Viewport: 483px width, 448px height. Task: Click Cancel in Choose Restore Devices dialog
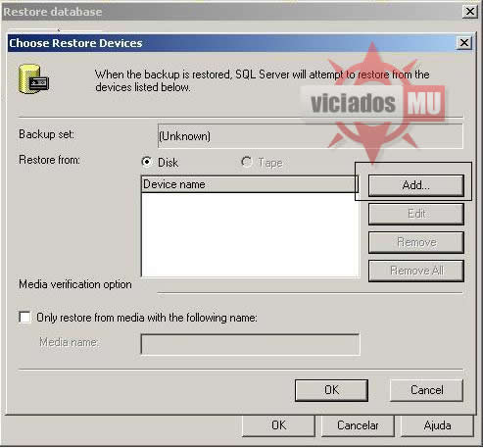click(x=426, y=390)
